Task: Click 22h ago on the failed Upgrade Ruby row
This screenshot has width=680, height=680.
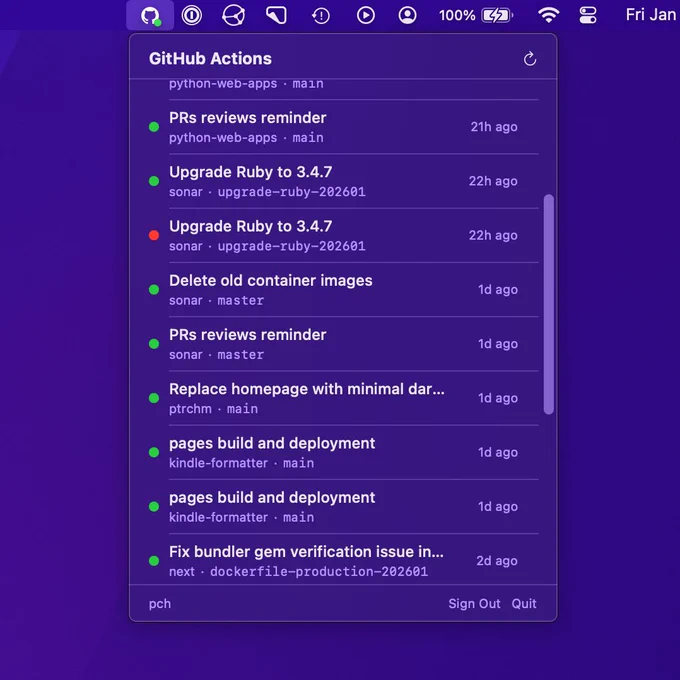Action: (x=493, y=235)
